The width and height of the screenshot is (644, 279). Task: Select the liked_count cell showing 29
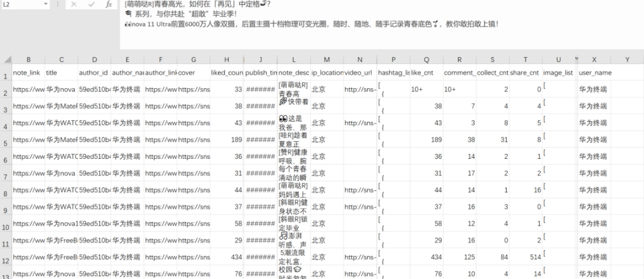click(x=227, y=240)
